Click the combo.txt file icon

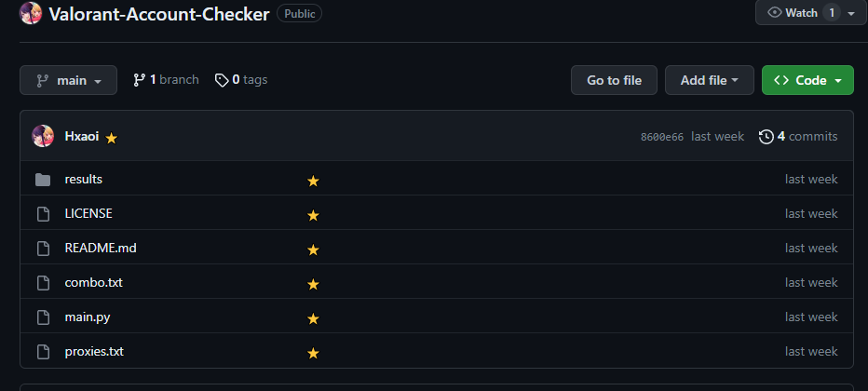tap(42, 283)
